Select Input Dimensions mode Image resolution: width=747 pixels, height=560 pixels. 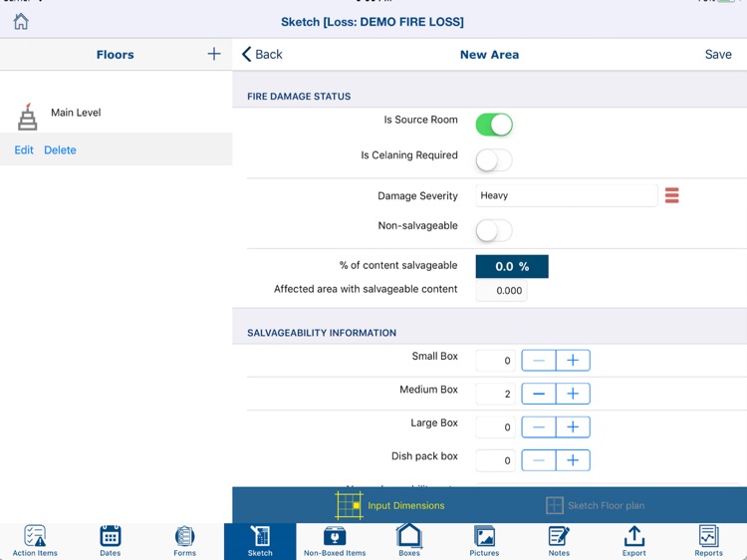pos(389,505)
